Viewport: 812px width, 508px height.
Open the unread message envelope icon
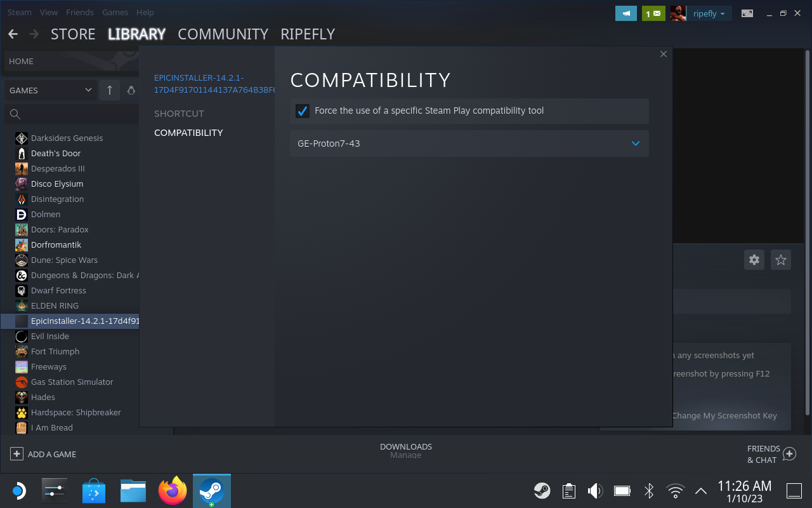point(653,13)
